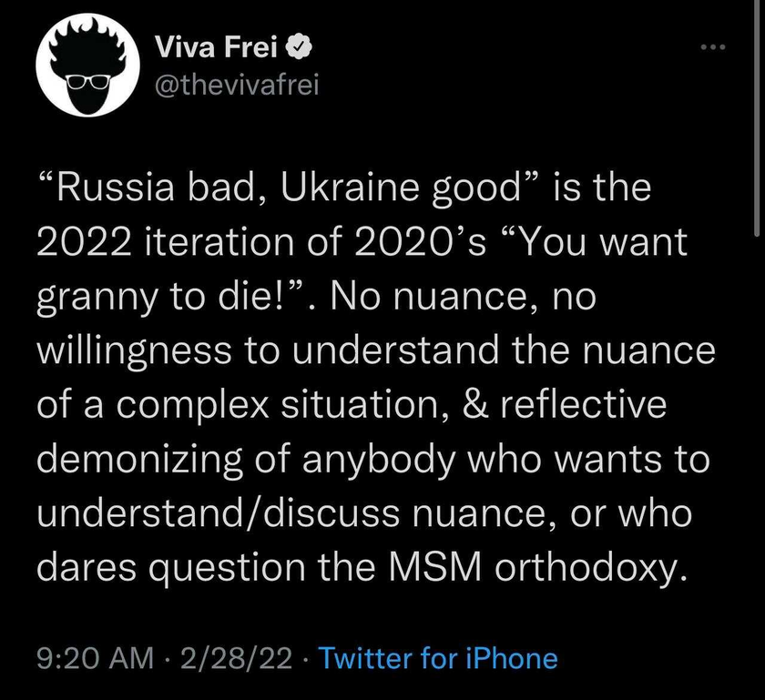Click "2022 iteration" in the tweet text
This screenshot has width=765, height=700.
pyautogui.click(x=166, y=242)
